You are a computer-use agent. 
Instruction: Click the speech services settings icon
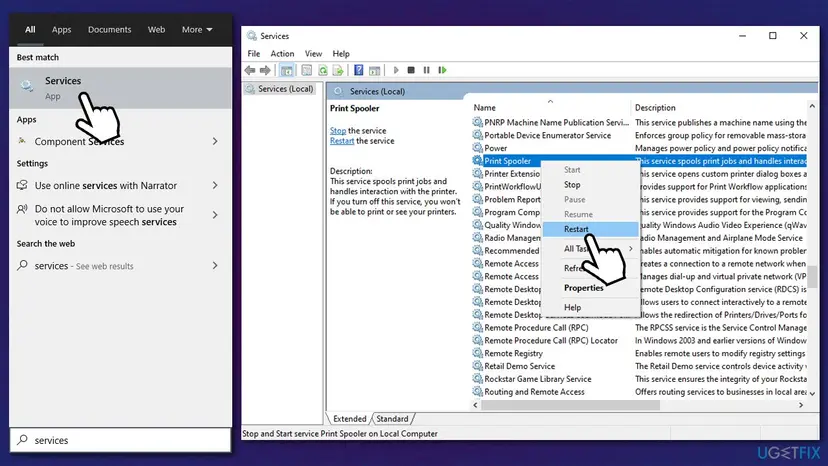tap(22, 209)
